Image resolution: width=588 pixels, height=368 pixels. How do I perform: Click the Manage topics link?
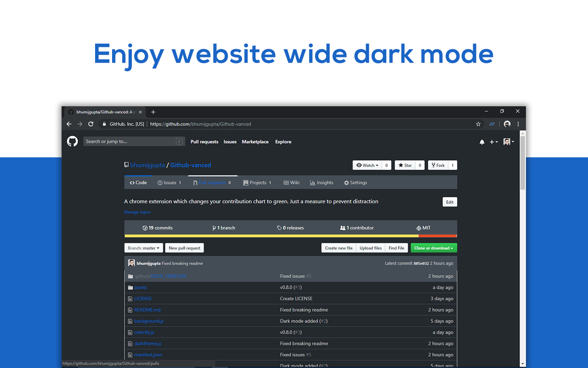(137, 212)
